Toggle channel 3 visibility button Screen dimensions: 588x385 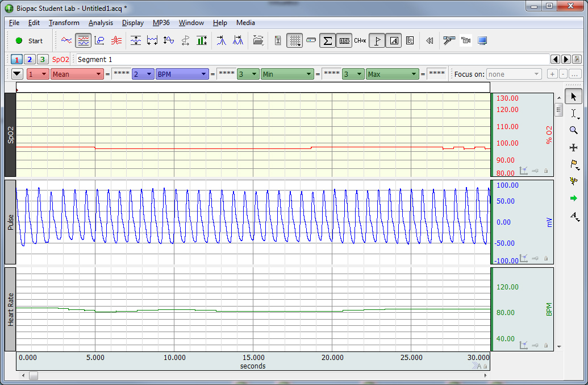point(41,60)
